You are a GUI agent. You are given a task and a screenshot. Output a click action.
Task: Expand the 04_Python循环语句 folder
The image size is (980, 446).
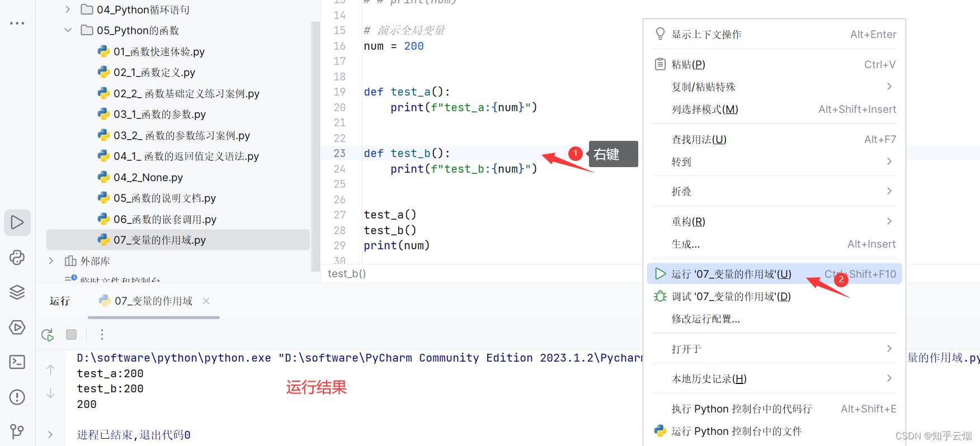pos(68,10)
